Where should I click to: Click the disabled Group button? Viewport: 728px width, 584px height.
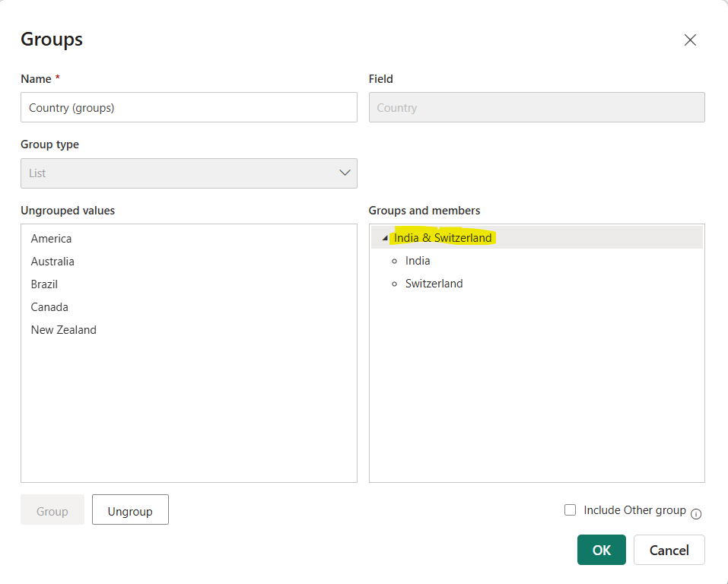(52, 509)
